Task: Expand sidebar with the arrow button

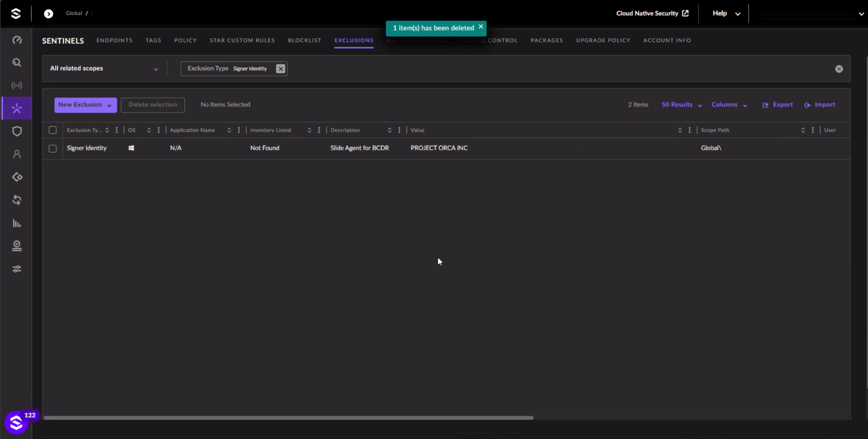Action: click(49, 13)
